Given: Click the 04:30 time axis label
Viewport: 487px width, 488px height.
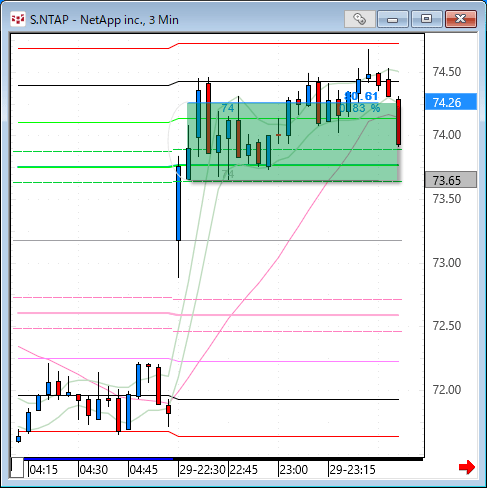Looking at the screenshot, I should point(94,470).
